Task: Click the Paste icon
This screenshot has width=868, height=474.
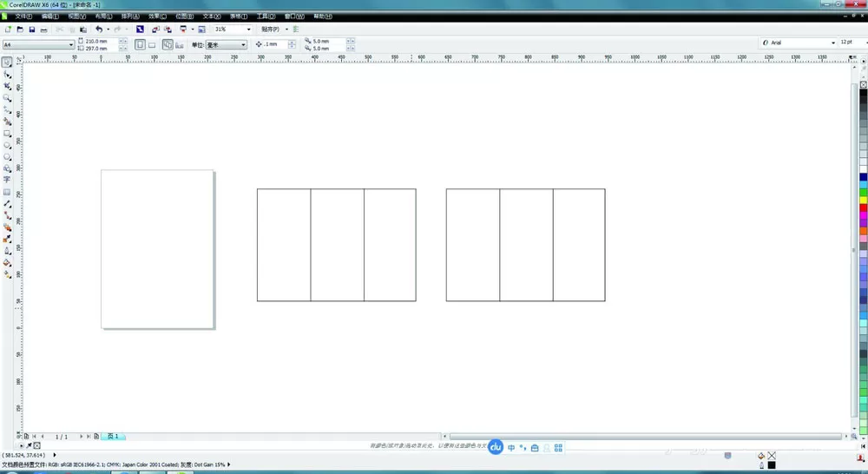Action: click(x=83, y=30)
